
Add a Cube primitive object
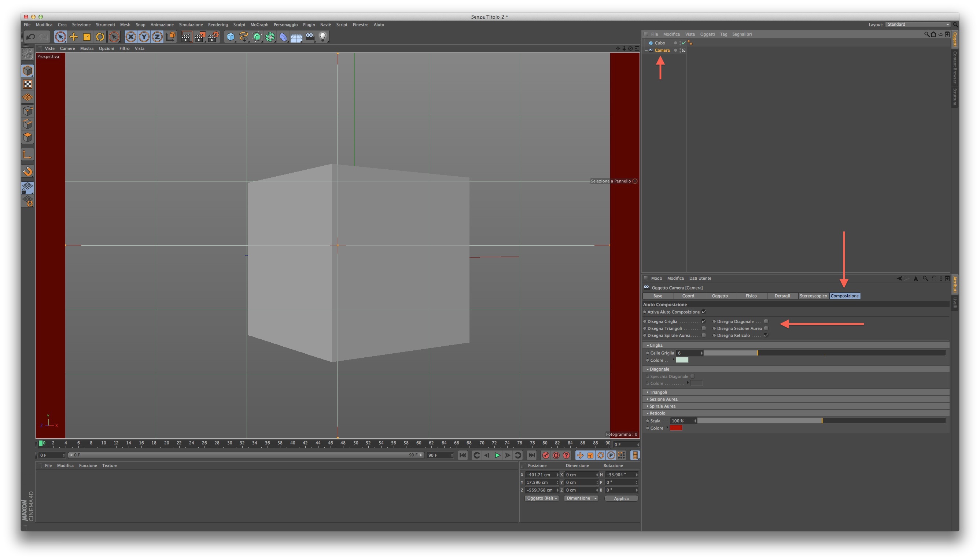pyautogui.click(x=231, y=37)
